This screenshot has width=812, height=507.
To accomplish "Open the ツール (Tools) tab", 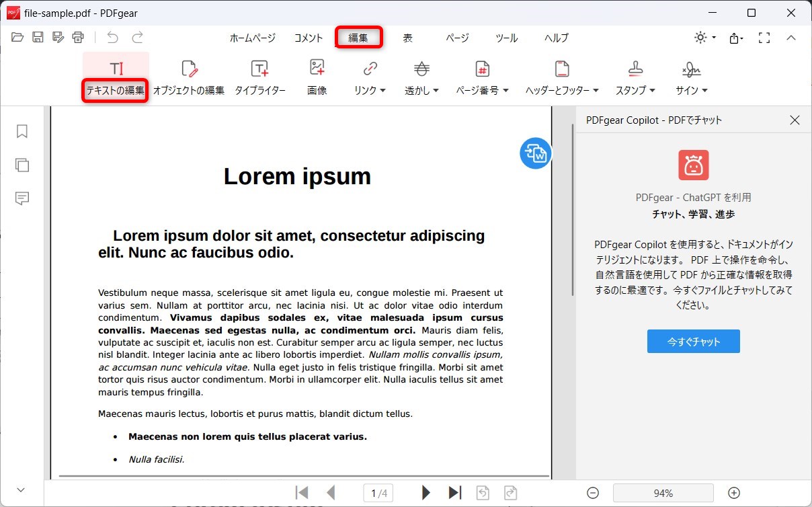I will pyautogui.click(x=506, y=38).
